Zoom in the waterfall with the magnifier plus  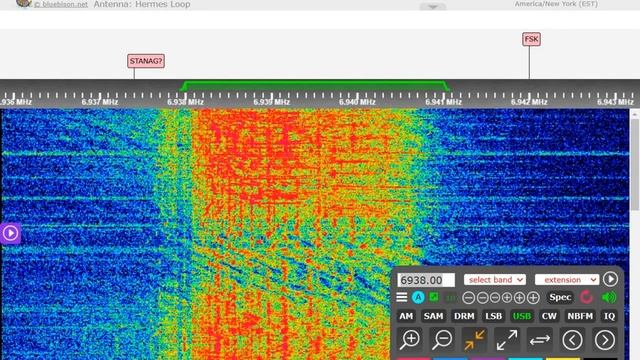pyautogui.click(x=410, y=339)
